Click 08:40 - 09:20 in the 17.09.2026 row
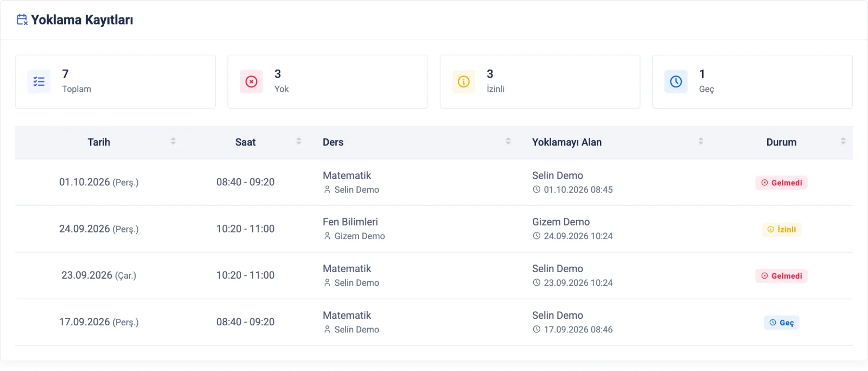 pyautogui.click(x=245, y=322)
